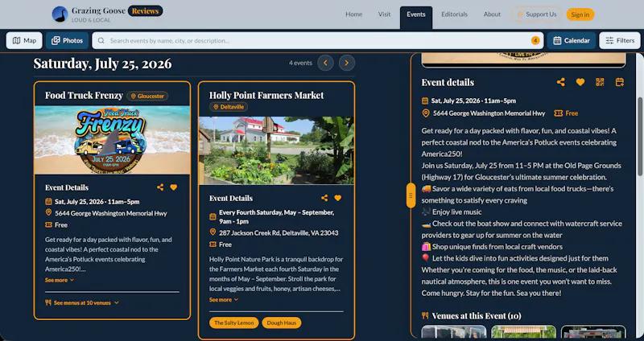Click the Gloucester location tag
The height and width of the screenshot is (341, 644).
(x=147, y=96)
